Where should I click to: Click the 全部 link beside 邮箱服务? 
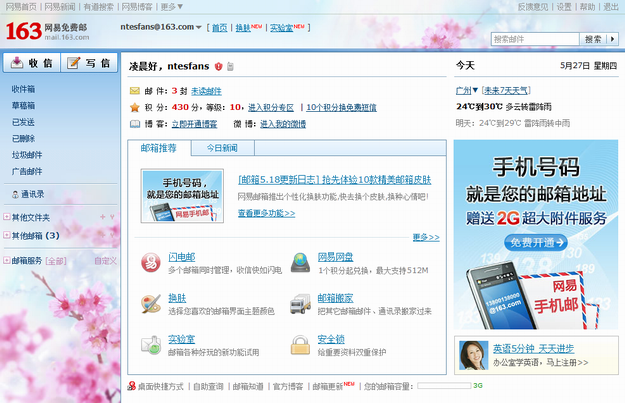[56, 261]
